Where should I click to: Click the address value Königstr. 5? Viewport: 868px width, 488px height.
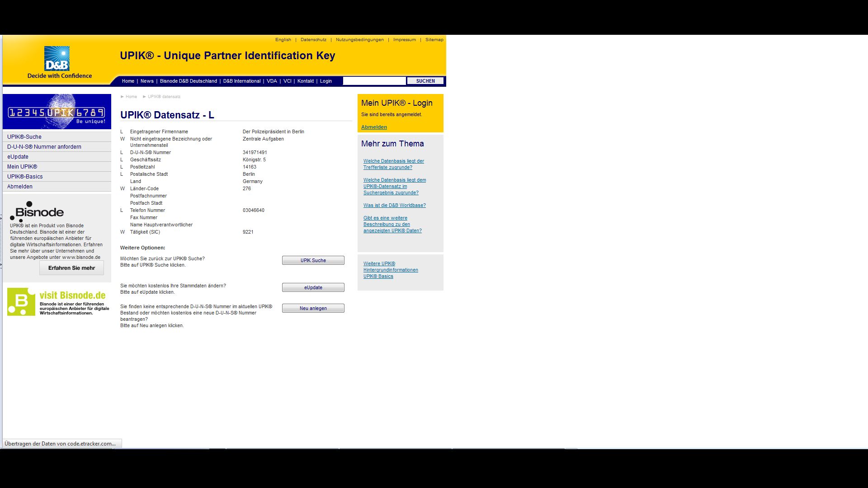(254, 160)
